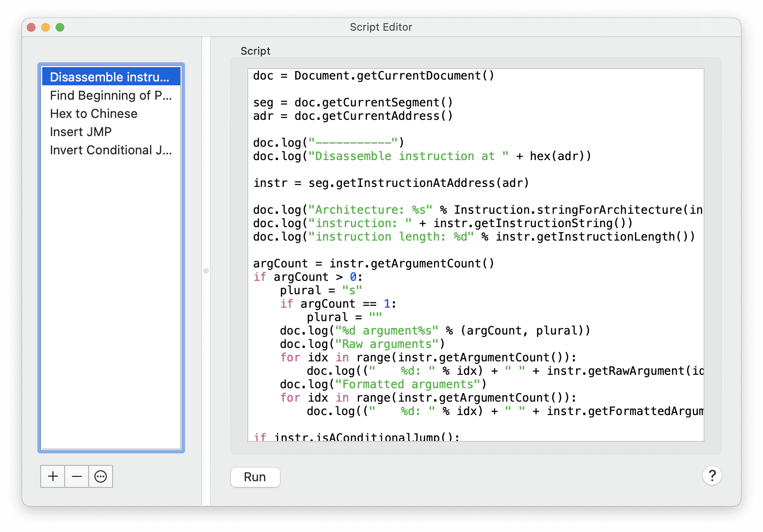Select the Find Beginning of P... script
The width and height of the screenshot is (763, 532).
coord(111,95)
